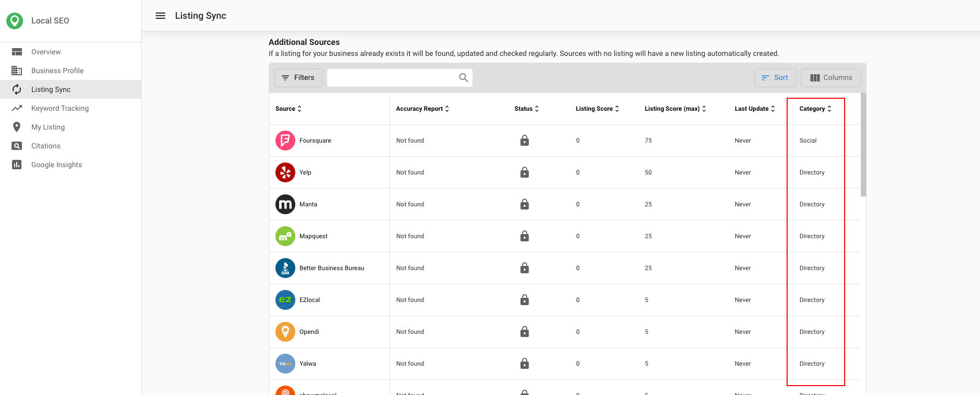Click the lock status icon for Manta

pos(524,204)
